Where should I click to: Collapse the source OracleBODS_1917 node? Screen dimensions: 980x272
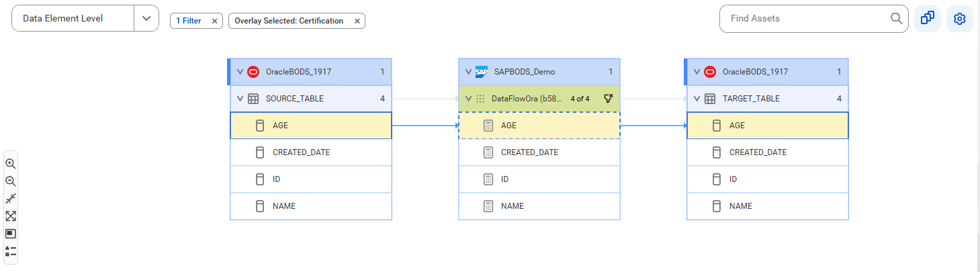[240, 72]
